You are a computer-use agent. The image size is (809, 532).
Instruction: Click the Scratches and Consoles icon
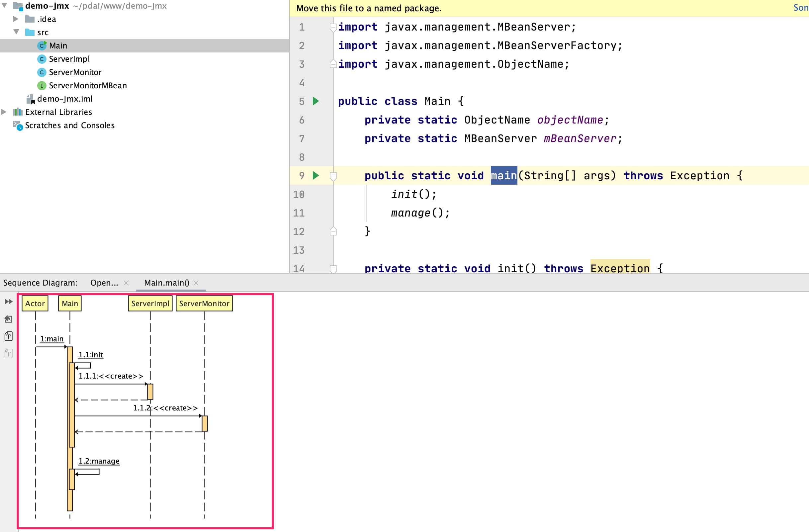point(18,126)
